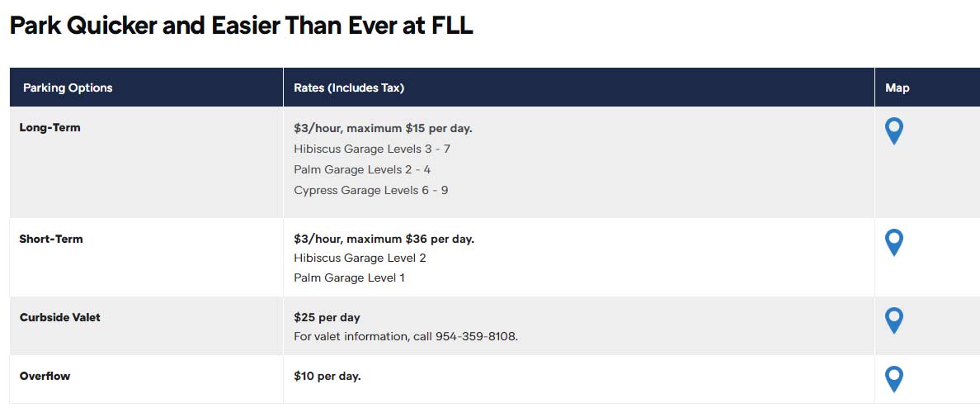Click the '$10 per day' overflow rate
This screenshot has height=408, width=980.
tap(327, 376)
